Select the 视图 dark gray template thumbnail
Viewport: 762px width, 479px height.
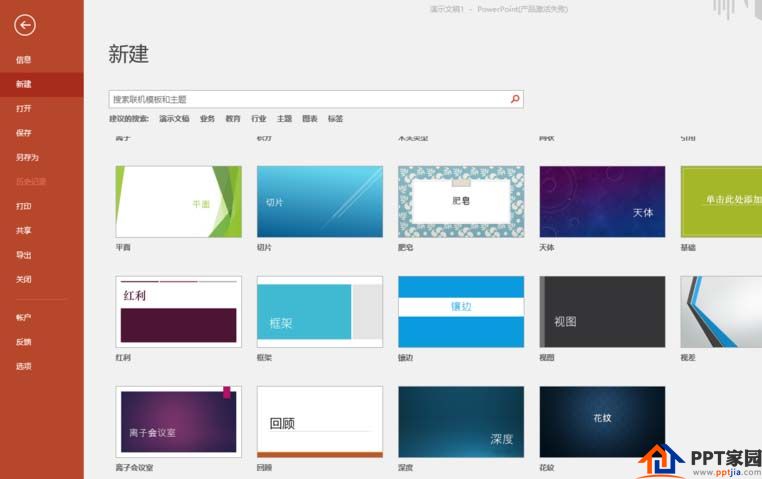(x=602, y=312)
